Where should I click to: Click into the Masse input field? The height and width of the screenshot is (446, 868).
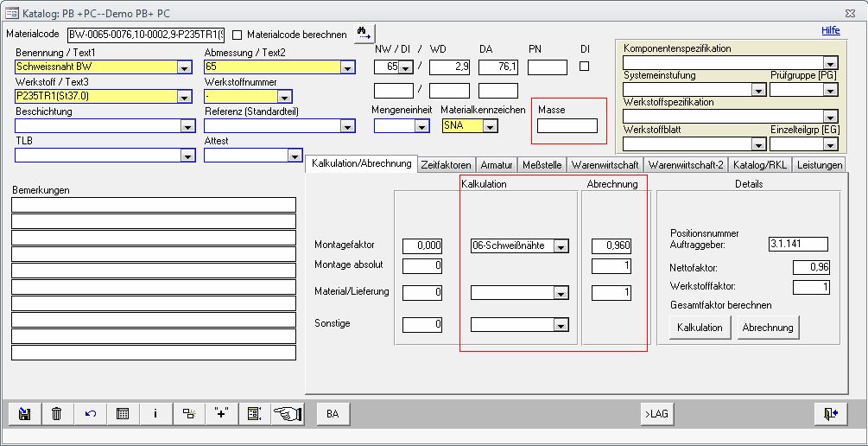[567, 126]
